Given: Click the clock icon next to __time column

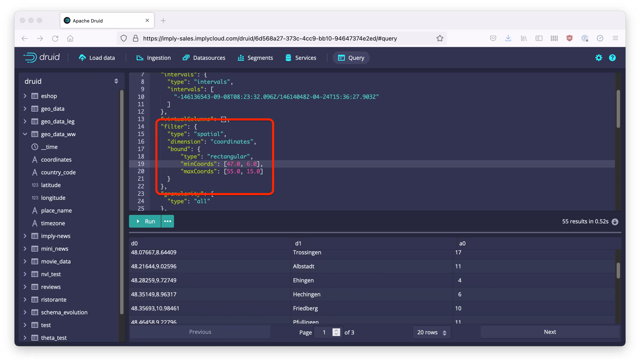Looking at the screenshot, I should (35, 147).
